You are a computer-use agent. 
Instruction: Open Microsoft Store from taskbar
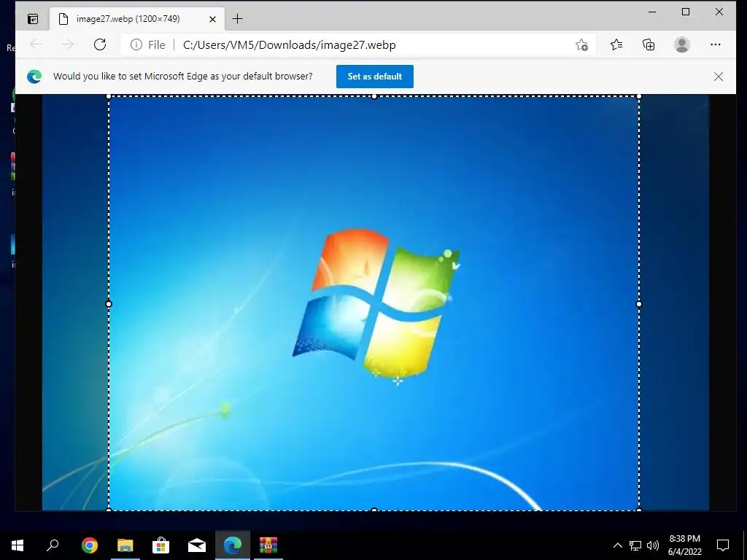pyautogui.click(x=161, y=545)
